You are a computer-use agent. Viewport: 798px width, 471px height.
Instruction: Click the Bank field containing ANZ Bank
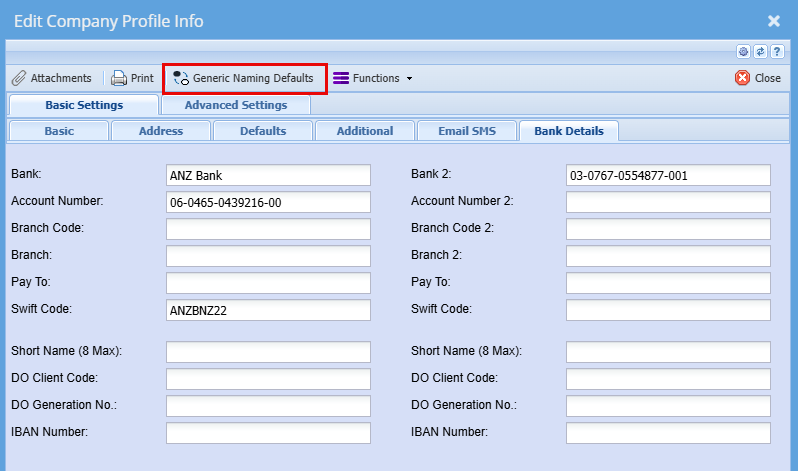(268, 176)
